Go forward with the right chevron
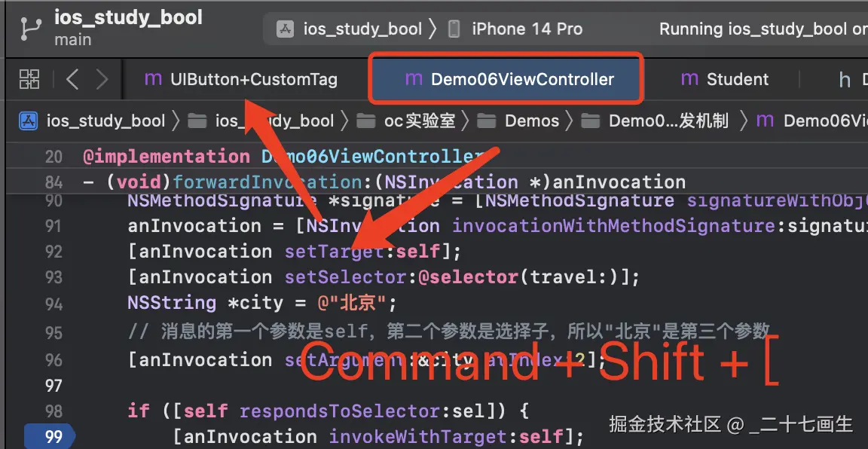868x449 pixels. pyautogui.click(x=102, y=79)
